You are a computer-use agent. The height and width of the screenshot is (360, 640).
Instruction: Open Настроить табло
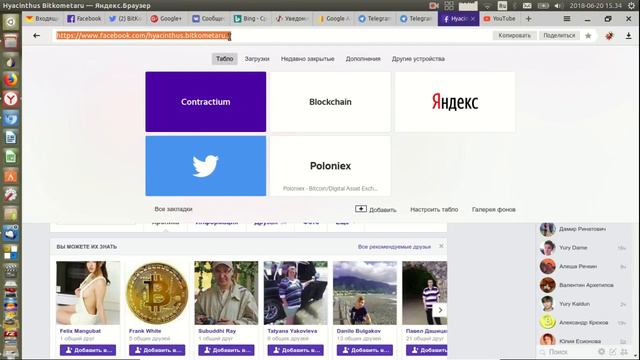(434, 209)
